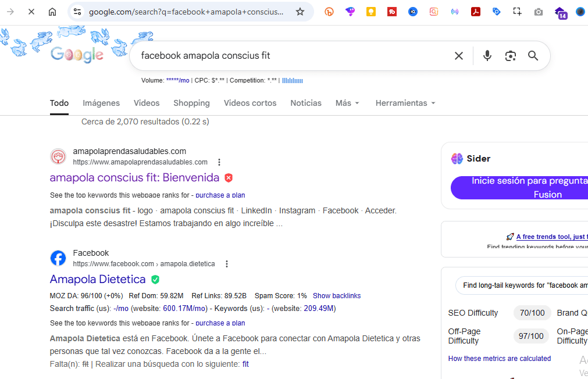The image size is (588, 379).
Task: Click the magnifying glass search button
Action: (x=533, y=56)
